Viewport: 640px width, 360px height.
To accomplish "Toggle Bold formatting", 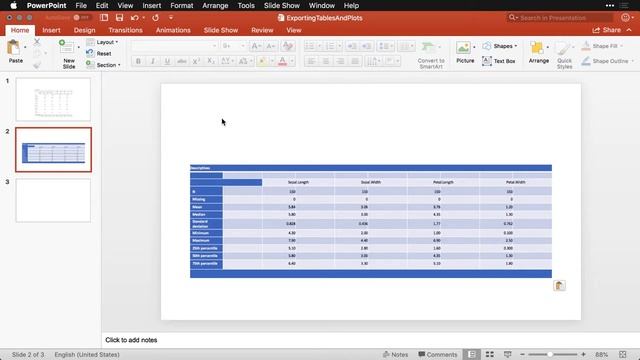I will point(138,61).
